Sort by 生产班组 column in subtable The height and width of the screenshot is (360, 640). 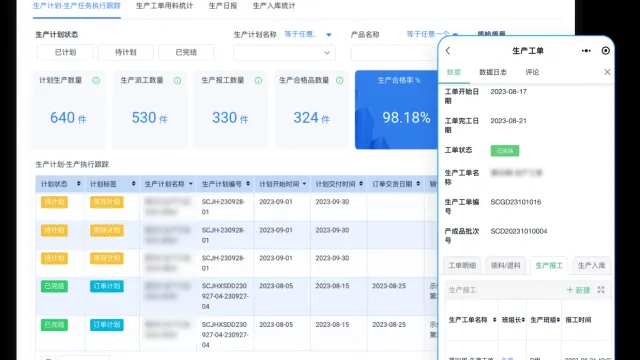coord(558,320)
